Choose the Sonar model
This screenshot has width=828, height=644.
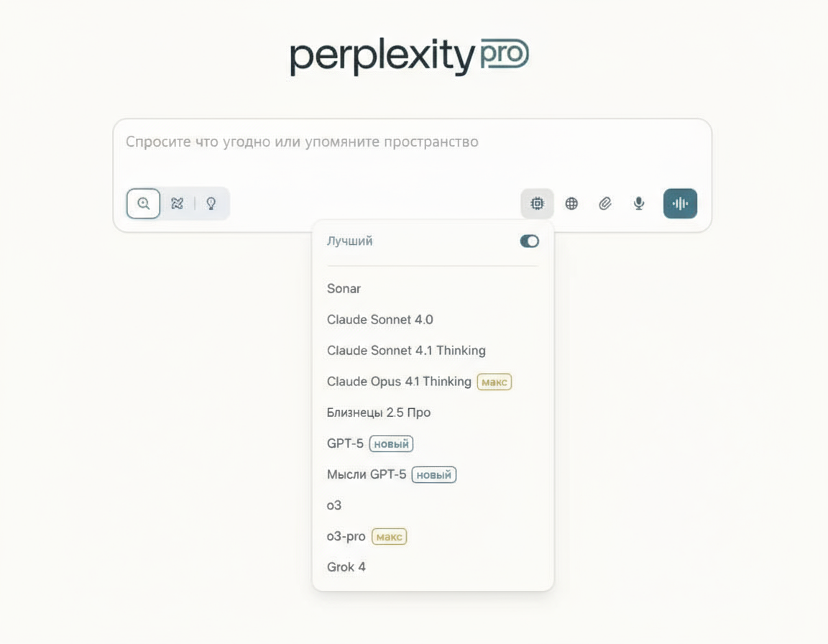click(x=344, y=289)
